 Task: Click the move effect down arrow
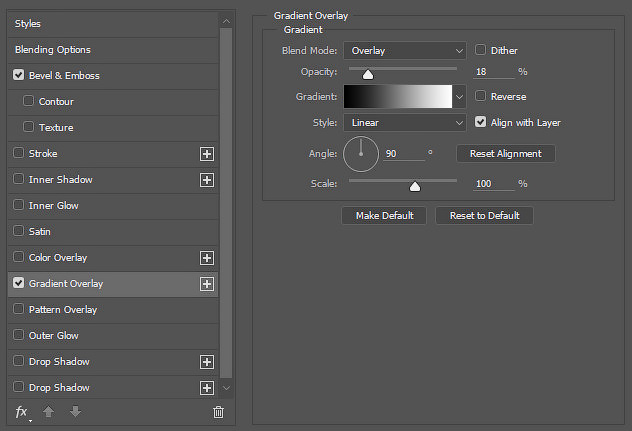(x=75, y=412)
